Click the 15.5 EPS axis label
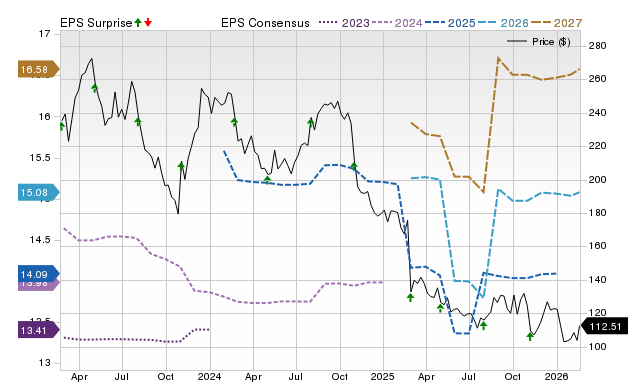Screen dimensions: 640x382 pos(40,158)
